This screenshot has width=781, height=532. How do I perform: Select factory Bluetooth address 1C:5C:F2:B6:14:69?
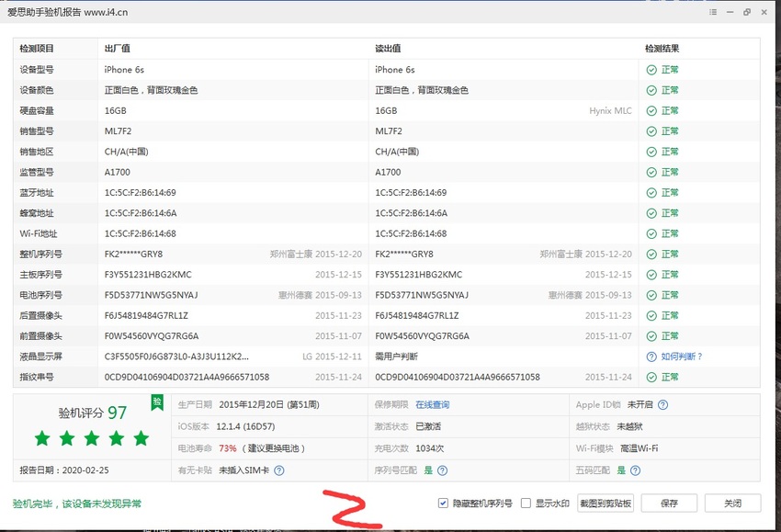pyautogui.click(x=140, y=193)
